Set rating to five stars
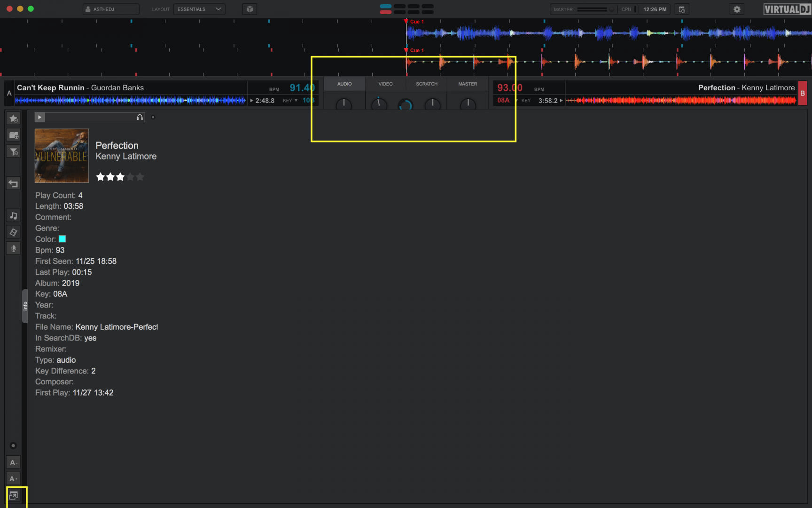 140,177
